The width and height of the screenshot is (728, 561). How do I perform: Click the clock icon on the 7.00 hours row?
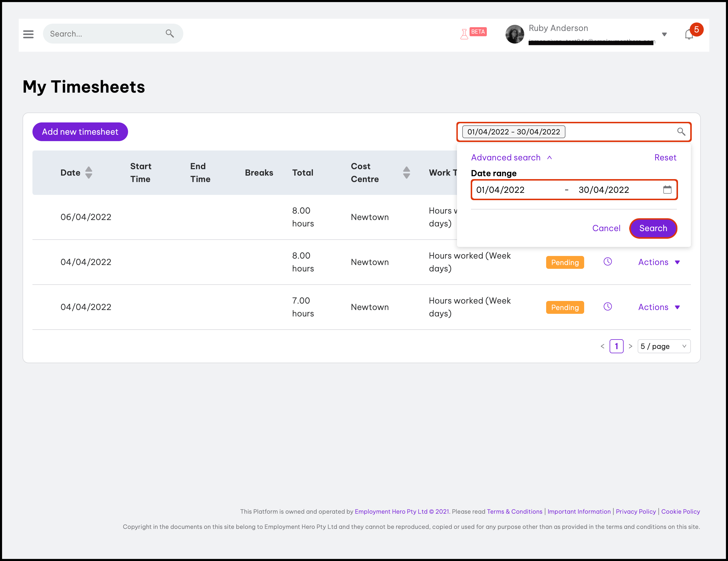pos(607,307)
